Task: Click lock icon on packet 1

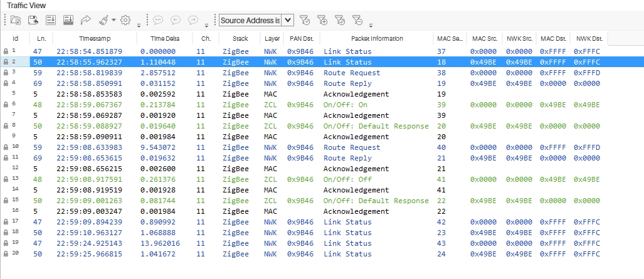Action: [6, 51]
